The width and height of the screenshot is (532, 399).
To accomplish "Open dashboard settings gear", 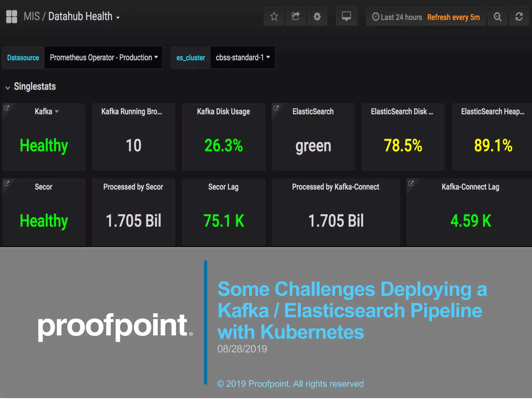I will click(317, 17).
